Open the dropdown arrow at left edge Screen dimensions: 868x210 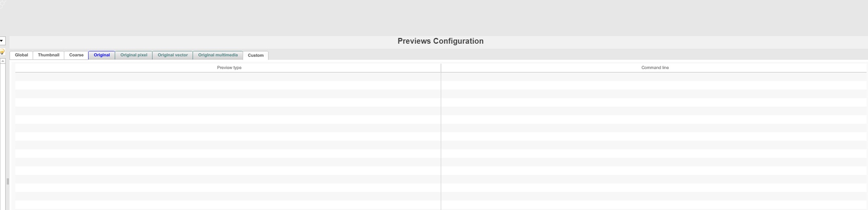click(x=2, y=41)
